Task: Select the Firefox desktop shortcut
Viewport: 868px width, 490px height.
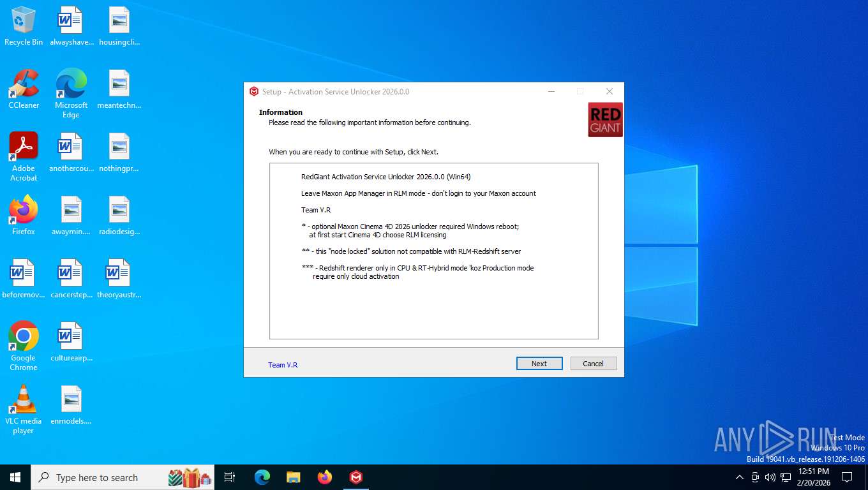Action: click(24, 216)
